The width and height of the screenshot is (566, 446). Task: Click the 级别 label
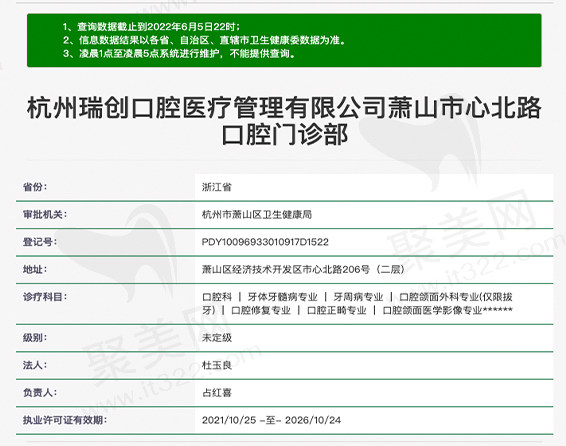(x=35, y=338)
